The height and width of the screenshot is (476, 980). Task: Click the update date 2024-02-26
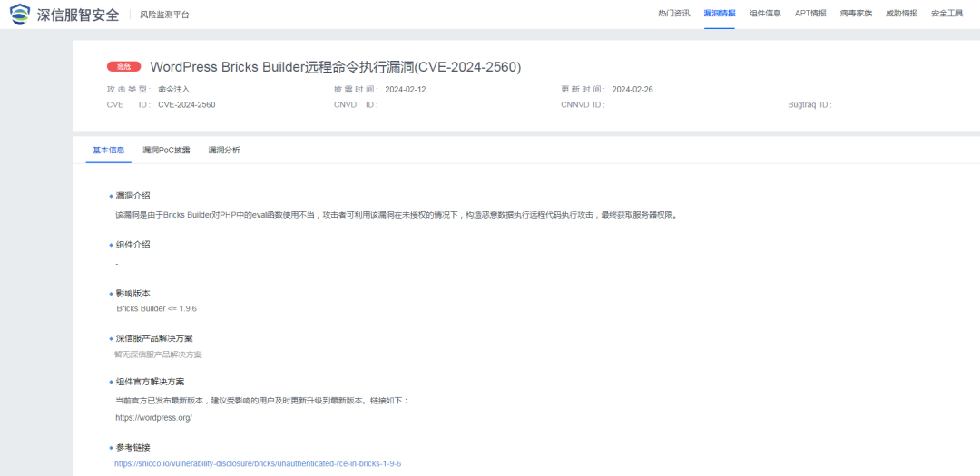(632, 90)
